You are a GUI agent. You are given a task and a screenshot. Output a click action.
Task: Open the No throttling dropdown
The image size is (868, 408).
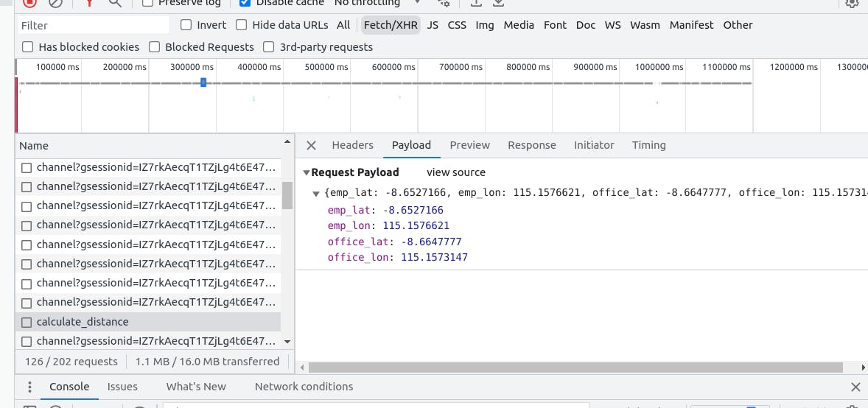pos(377,3)
